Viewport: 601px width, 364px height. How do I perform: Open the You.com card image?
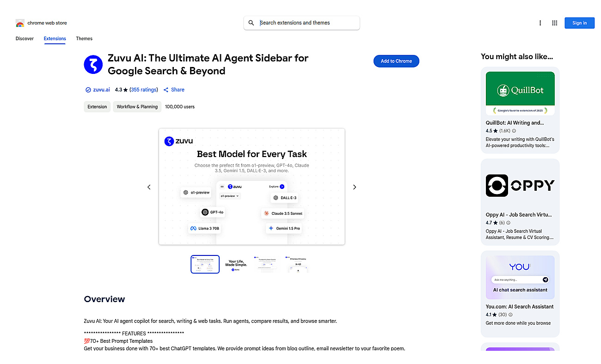coord(520,277)
